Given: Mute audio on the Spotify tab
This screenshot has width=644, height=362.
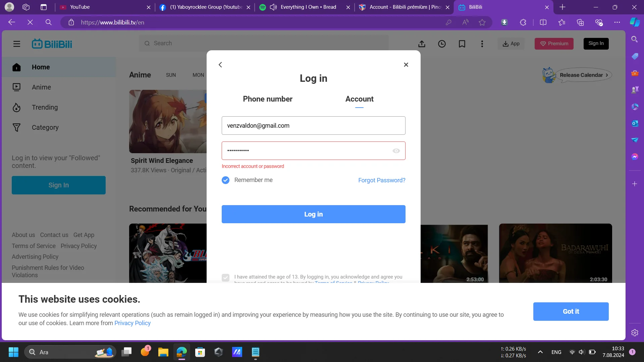Looking at the screenshot, I should click(x=273, y=7).
